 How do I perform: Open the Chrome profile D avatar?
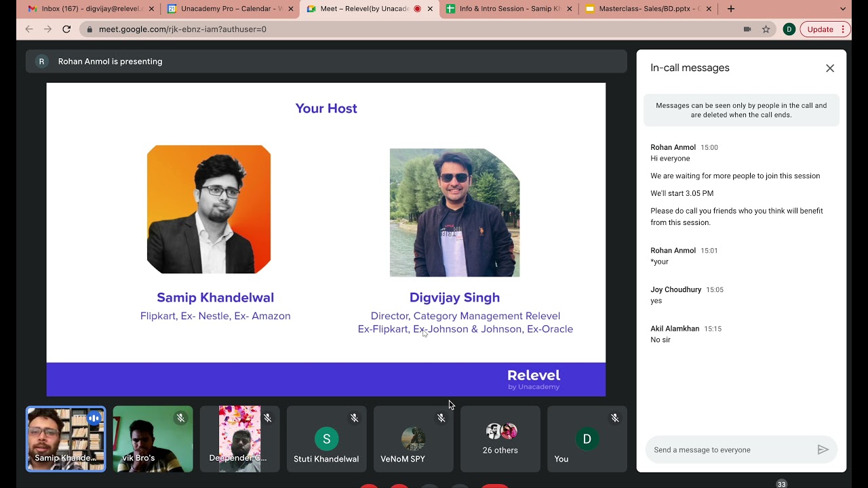(789, 29)
